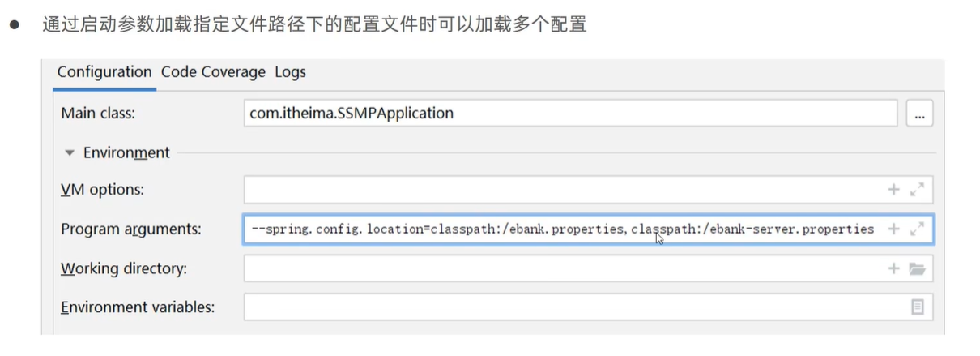This screenshot has height=356, width=980.
Task: Browse for Main class with ellipsis button
Action: click(x=919, y=114)
